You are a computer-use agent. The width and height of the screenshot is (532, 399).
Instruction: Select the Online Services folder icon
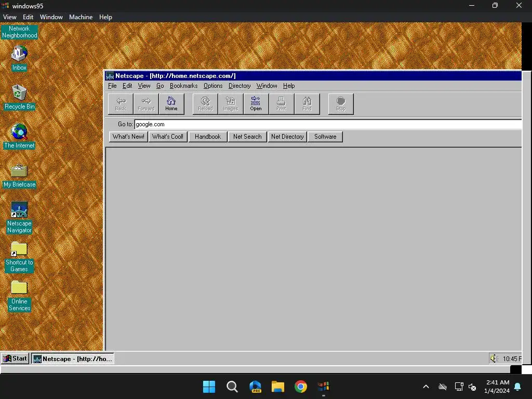click(x=19, y=296)
